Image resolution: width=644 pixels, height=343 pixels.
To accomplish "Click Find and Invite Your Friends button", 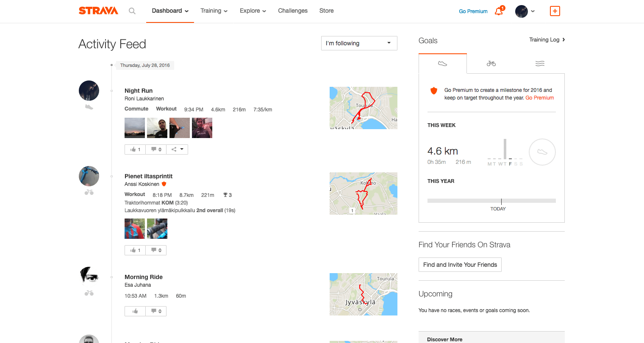I will click(x=460, y=265).
